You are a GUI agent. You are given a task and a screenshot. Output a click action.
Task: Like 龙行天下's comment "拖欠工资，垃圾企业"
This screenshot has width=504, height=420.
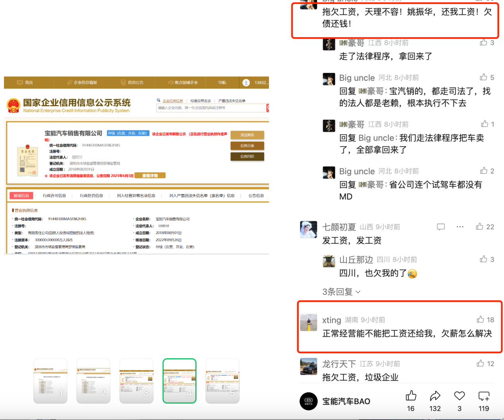(481, 363)
